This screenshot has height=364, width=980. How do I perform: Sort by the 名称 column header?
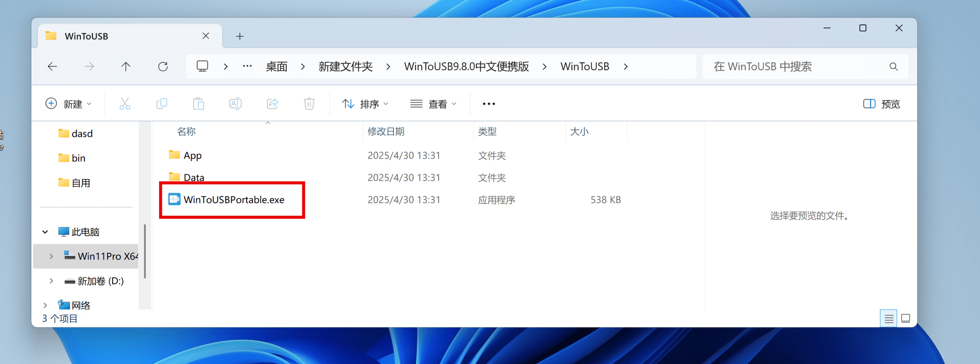pos(186,132)
